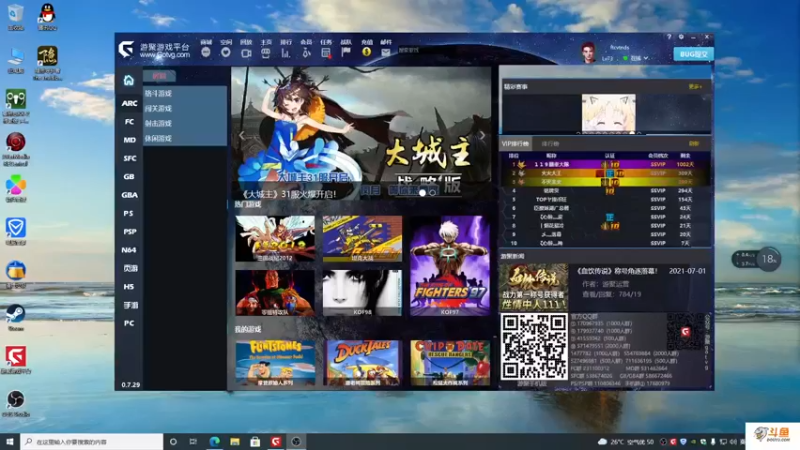Click 大城主 banner image

pos(361,133)
